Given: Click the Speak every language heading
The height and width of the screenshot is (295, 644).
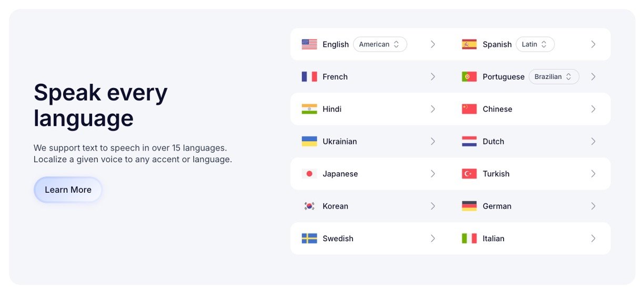Looking at the screenshot, I should (x=100, y=105).
